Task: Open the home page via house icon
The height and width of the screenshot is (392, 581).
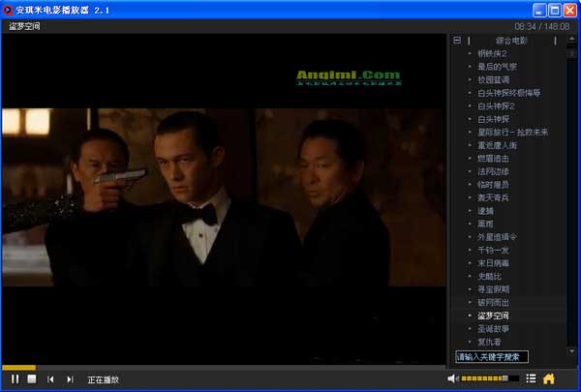Action: pyautogui.click(x=549, y=378)
